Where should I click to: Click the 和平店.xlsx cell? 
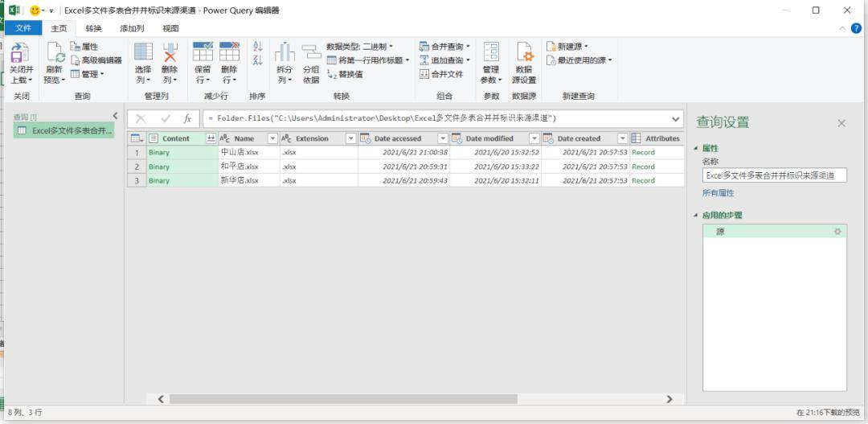click(249, 167)
